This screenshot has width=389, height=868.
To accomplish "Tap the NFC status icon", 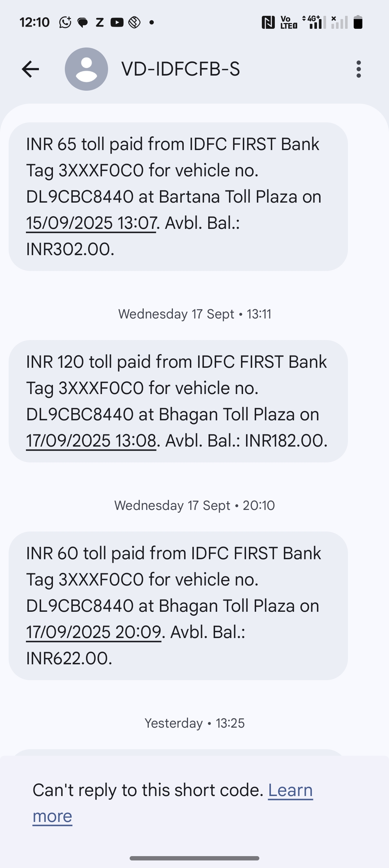I will tap(268, 22).
